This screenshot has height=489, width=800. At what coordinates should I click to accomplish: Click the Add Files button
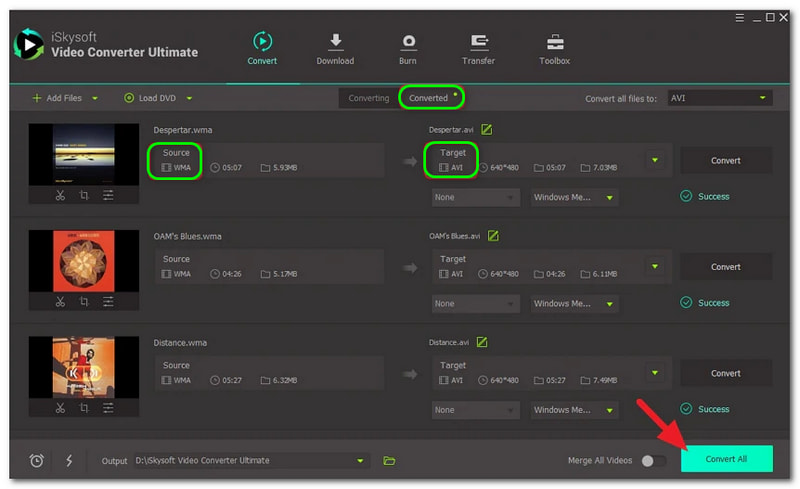coord(57,98)
